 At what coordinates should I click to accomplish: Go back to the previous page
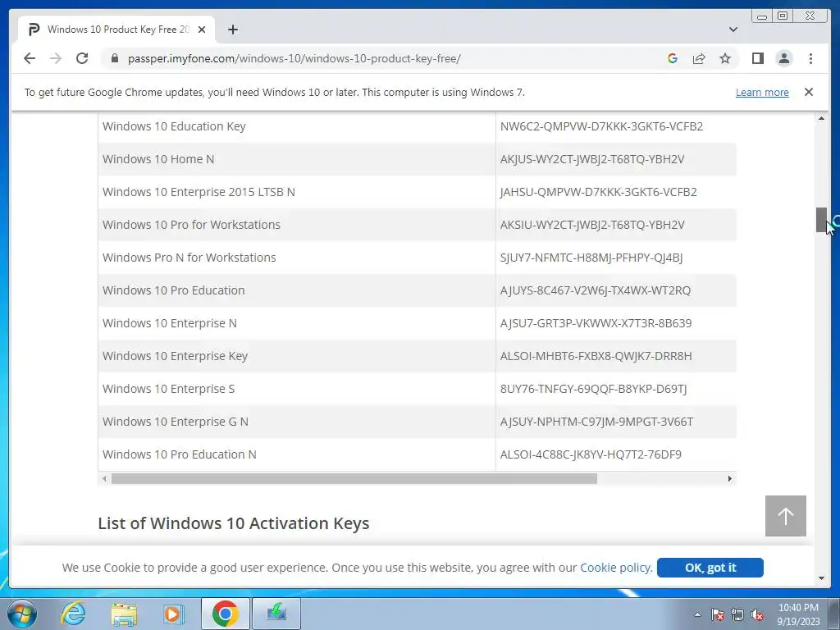tap(30, 58)
